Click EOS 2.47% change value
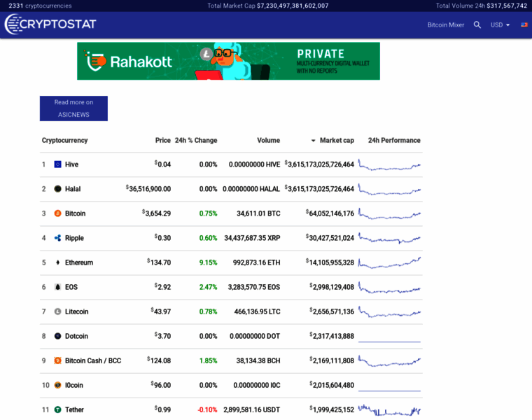532x420 pixels. coord(208,287)
